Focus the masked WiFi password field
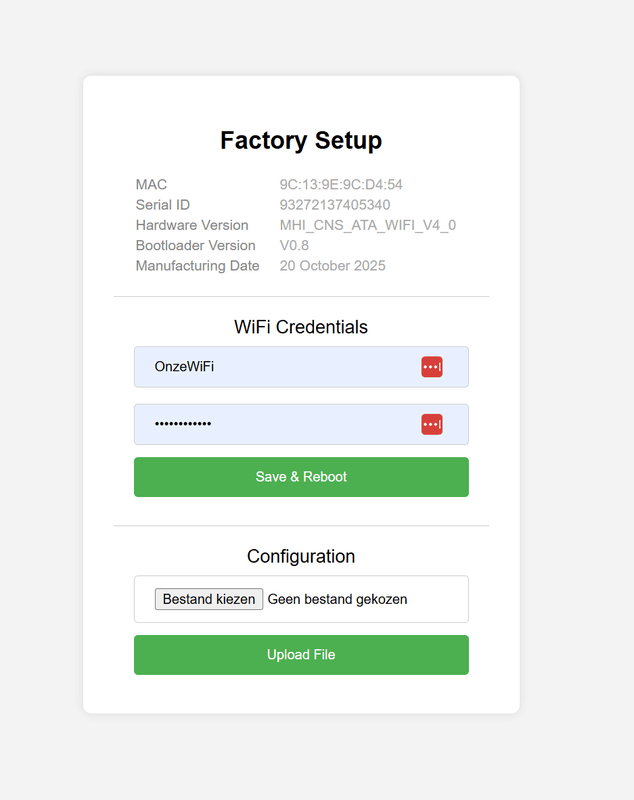Viewport: 634px width, 800px height. click(x=280, y=425)
